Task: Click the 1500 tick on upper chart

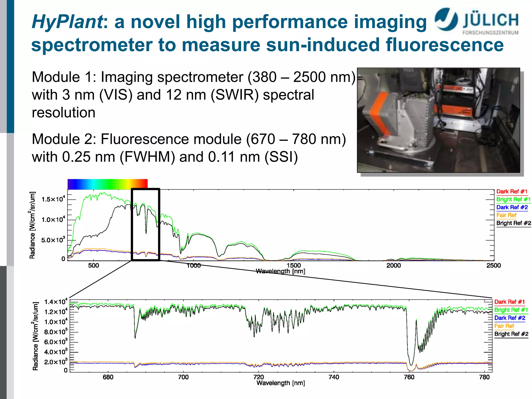Action: tap(294, 265)
